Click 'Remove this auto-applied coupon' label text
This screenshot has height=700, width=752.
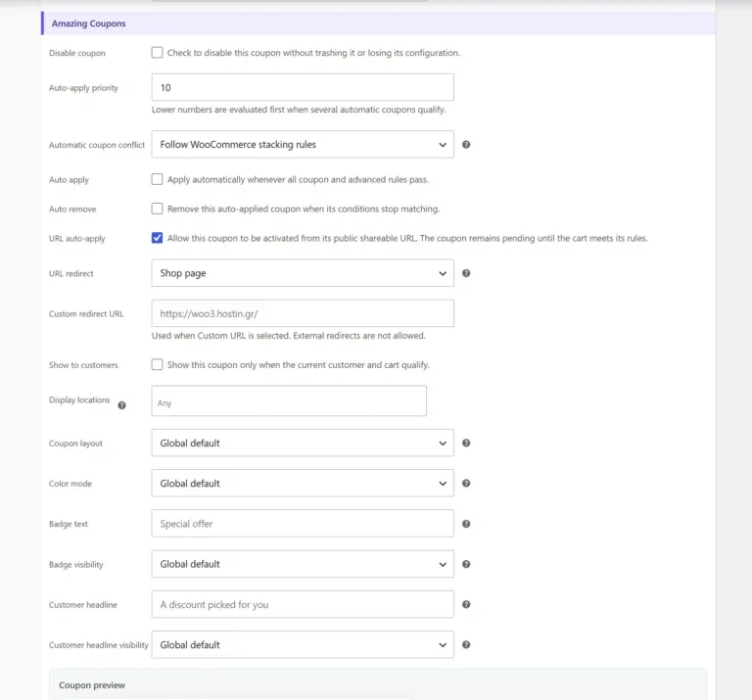[304, 210]
